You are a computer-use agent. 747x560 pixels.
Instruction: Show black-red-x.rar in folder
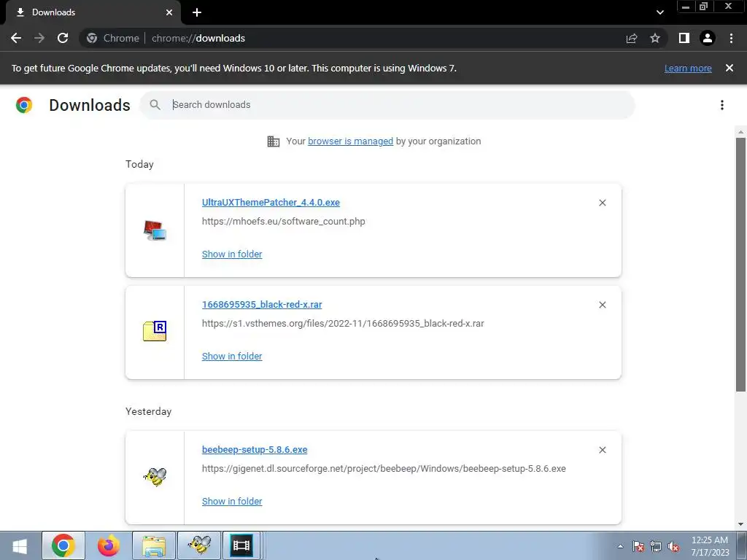[232, 356]
